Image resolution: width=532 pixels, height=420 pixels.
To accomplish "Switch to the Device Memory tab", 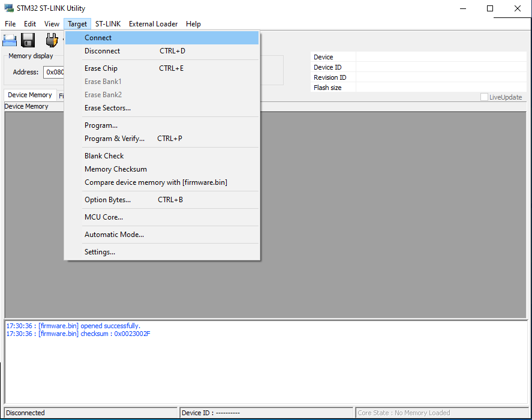I will point(30,95).
